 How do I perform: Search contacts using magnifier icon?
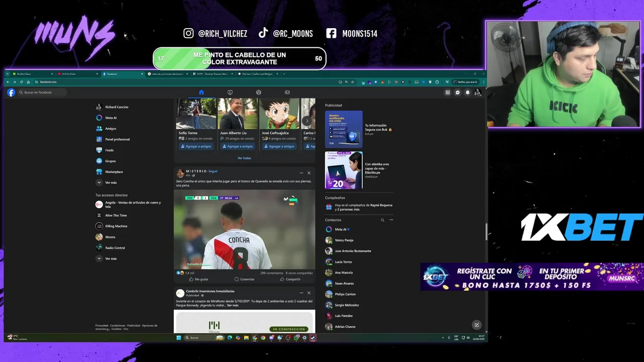(x=382, y=220)
